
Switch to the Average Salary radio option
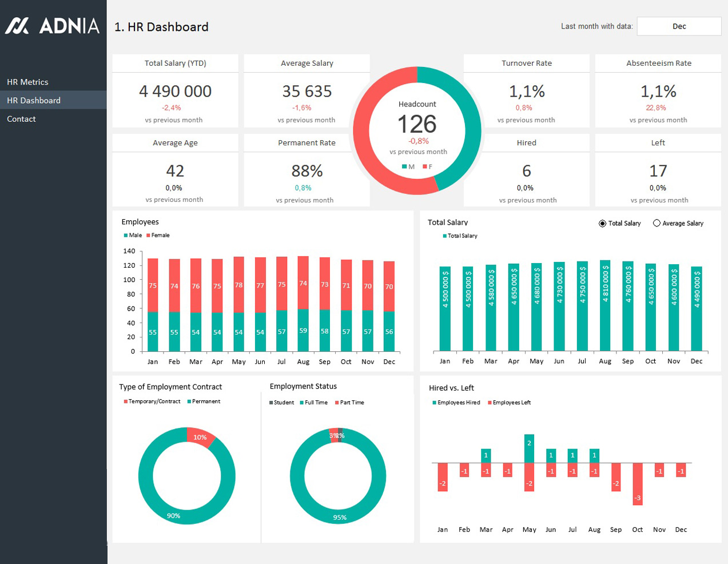tap(657, 224)
